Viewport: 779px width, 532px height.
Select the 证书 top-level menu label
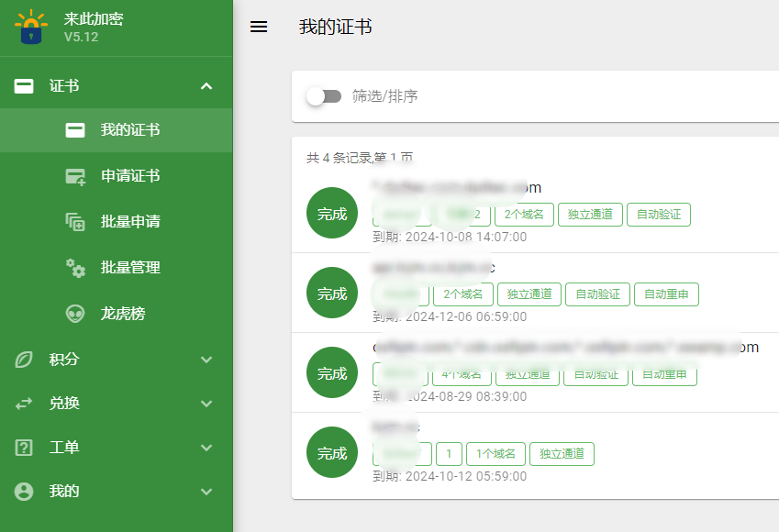click(x=64, y=86)
